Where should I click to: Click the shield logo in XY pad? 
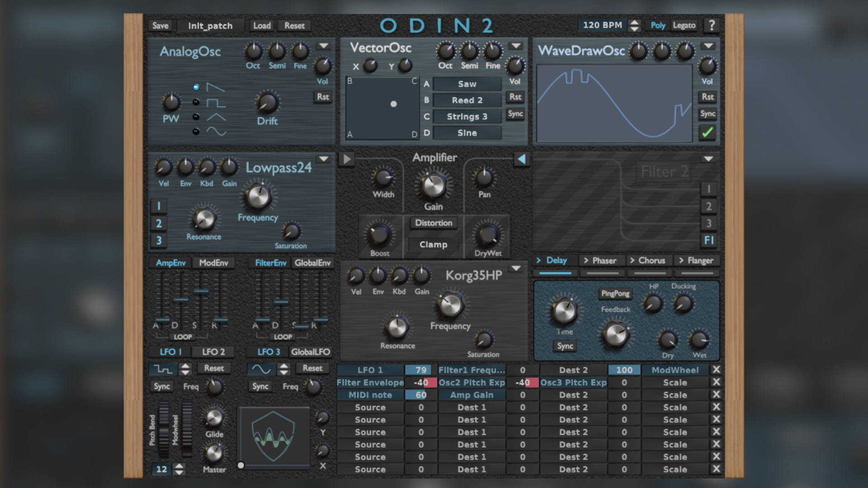click(273, 436)
